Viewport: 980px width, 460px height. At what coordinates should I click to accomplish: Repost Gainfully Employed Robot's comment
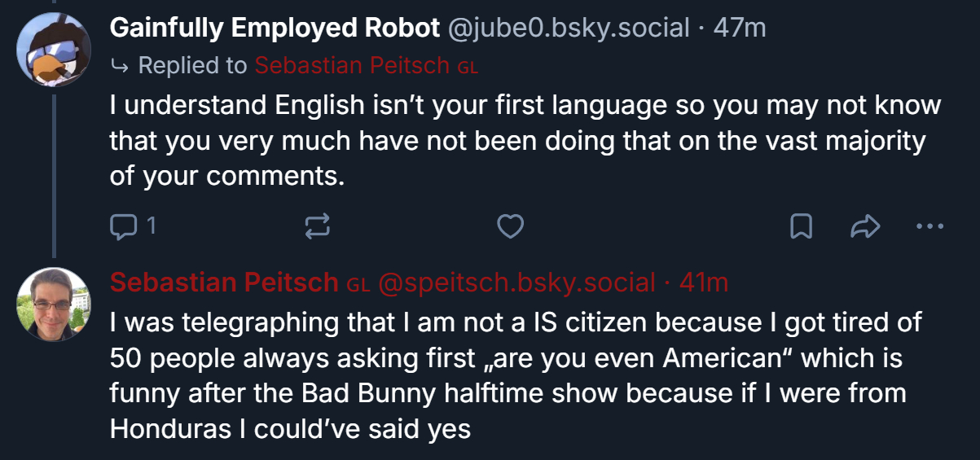[316, 226]
